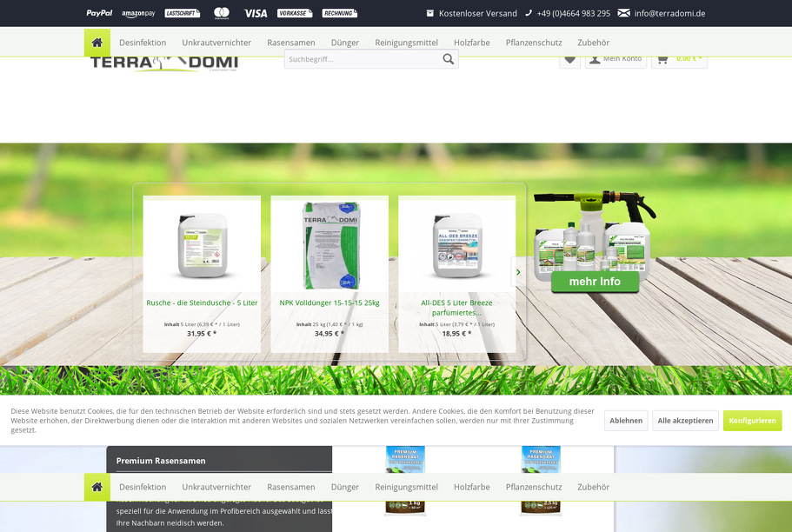792x532 pixels.
Task: Click the Lastschrift payment badge
Action: (x=181, y=13)
